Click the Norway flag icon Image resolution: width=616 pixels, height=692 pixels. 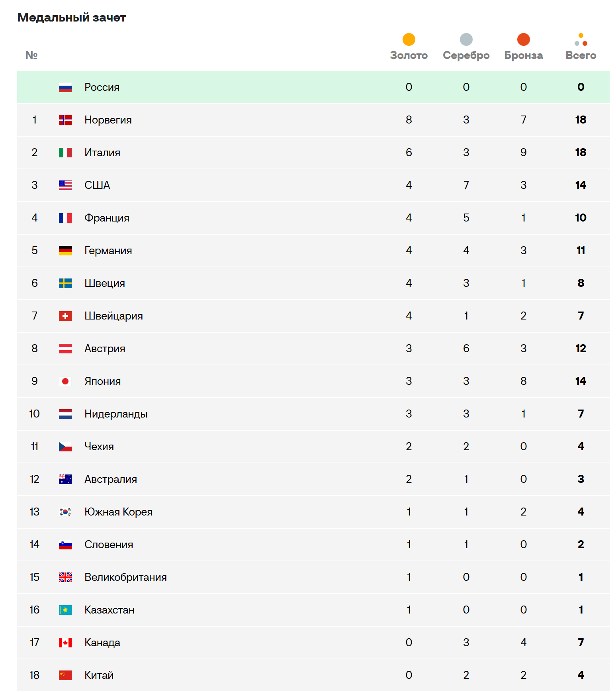coord(65,120)
